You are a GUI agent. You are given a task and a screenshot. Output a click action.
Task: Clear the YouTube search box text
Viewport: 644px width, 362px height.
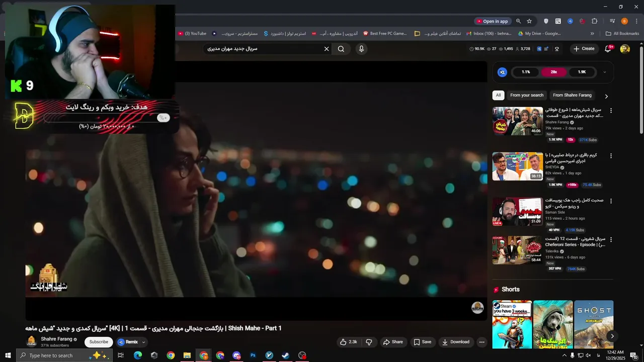tap(327, 49)
